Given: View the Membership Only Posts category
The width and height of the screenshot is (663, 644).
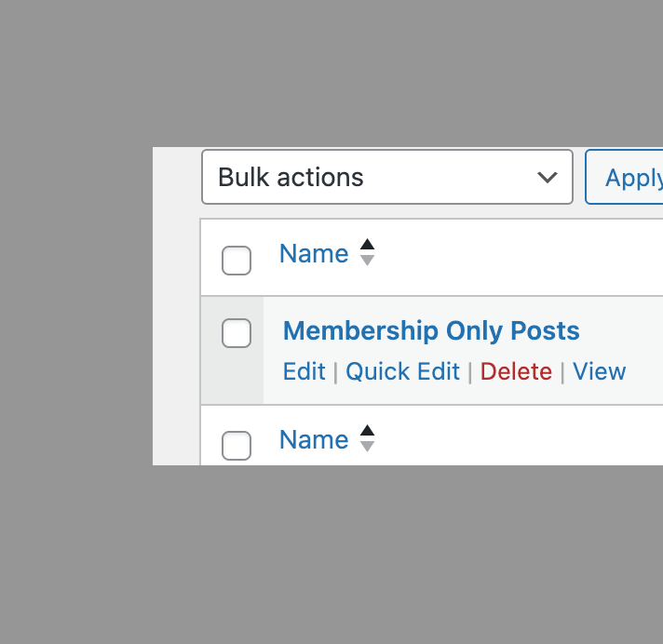Looking at the screenshot, I should tap(599, 371).
